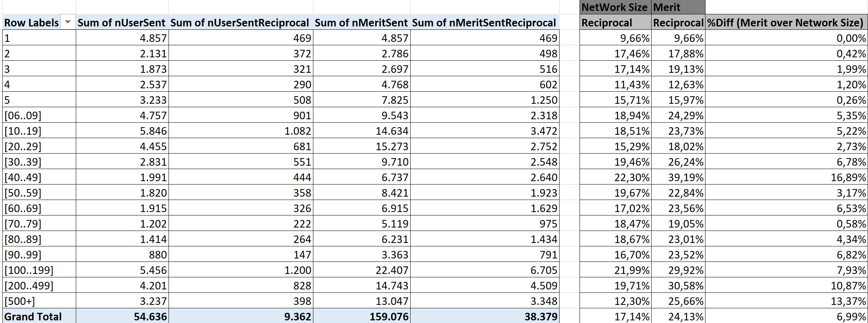Image resolution: width=868 pixels, height=323 pixels.
Task: Click the [200..499] row label
Action: pyautogui.click(x=39, y=285)
